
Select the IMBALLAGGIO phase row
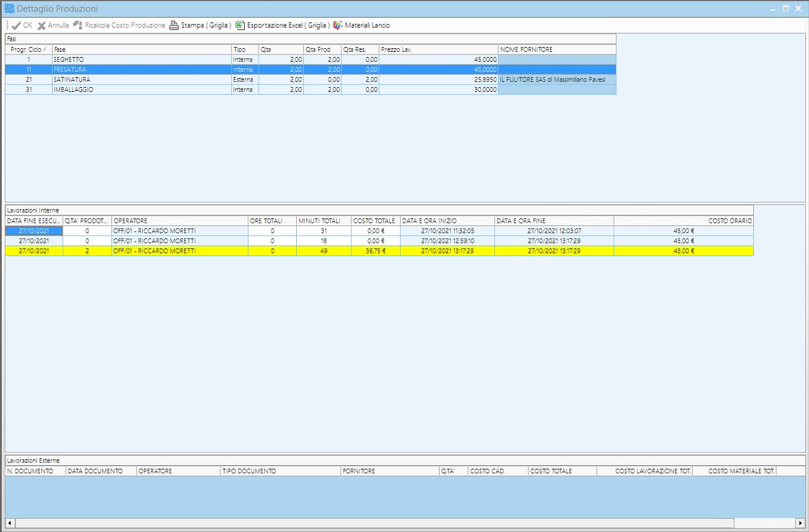(x=311, y=90)
